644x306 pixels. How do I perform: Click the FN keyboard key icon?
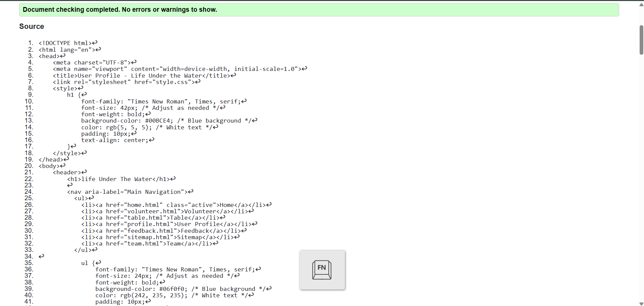pyautogui.click(x=322, y=270)
